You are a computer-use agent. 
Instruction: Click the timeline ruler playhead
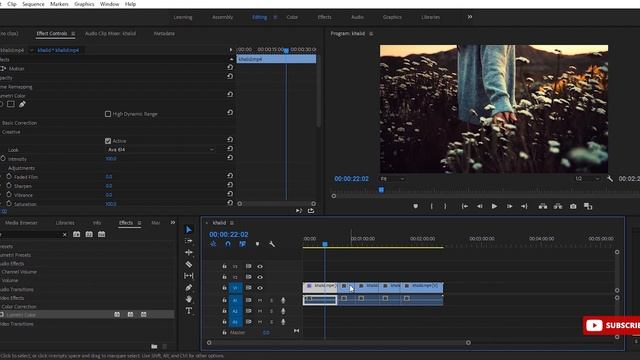[x=325, y=244]
